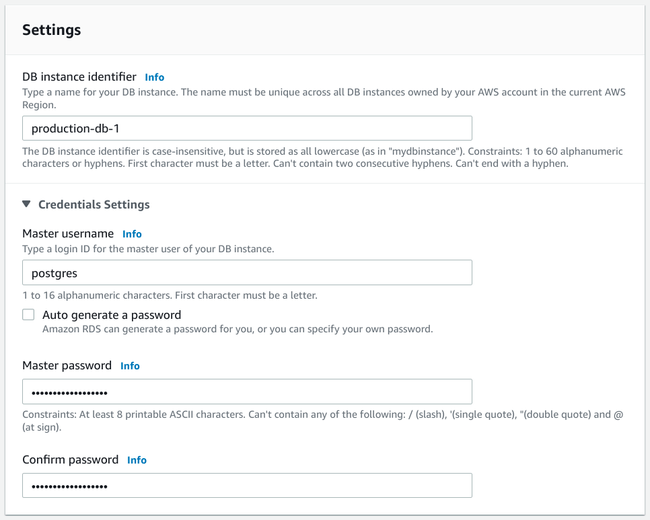Focus the Master password field
The image size is (650, 520).
[x=247, y=392]
